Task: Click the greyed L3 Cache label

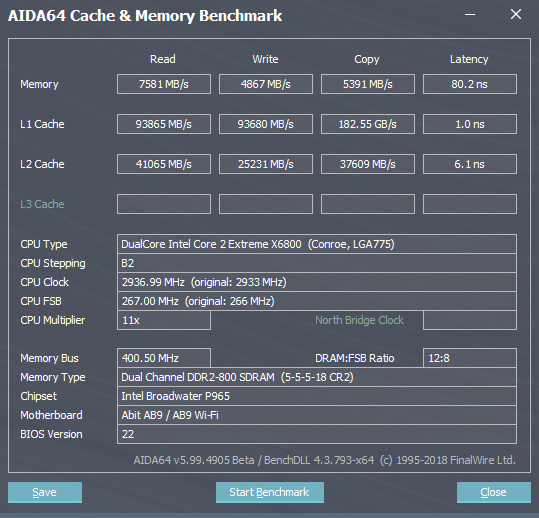Action: tap(42, 204)
